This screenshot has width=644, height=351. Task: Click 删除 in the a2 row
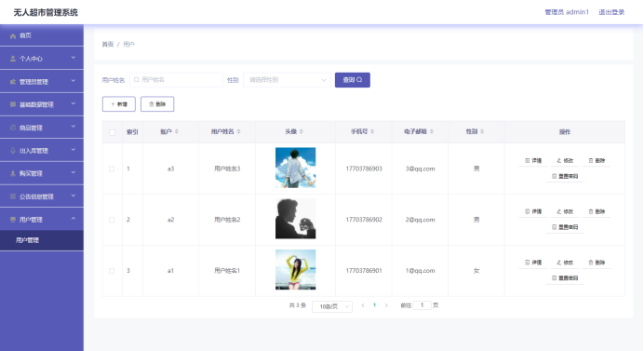597,211
